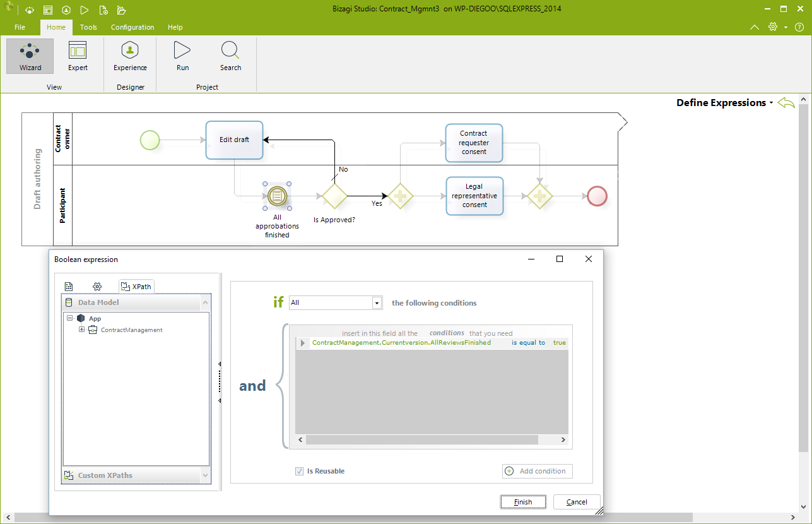Click the Run play icon in title bar
Image resolution: width=812 pixels, height=524 pixels.
pyautogui.click(x=85, y=10)
